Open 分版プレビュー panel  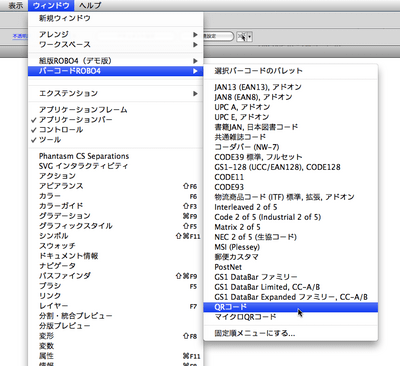click(x=115, y=326)
